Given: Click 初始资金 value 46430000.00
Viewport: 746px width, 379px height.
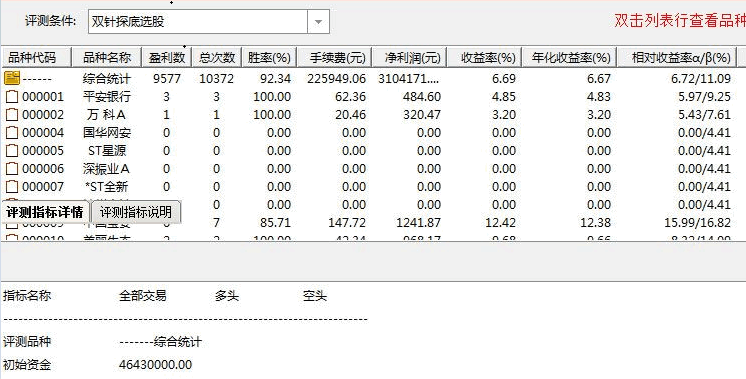Looking at the screenshot, I should tap(156, 365).
